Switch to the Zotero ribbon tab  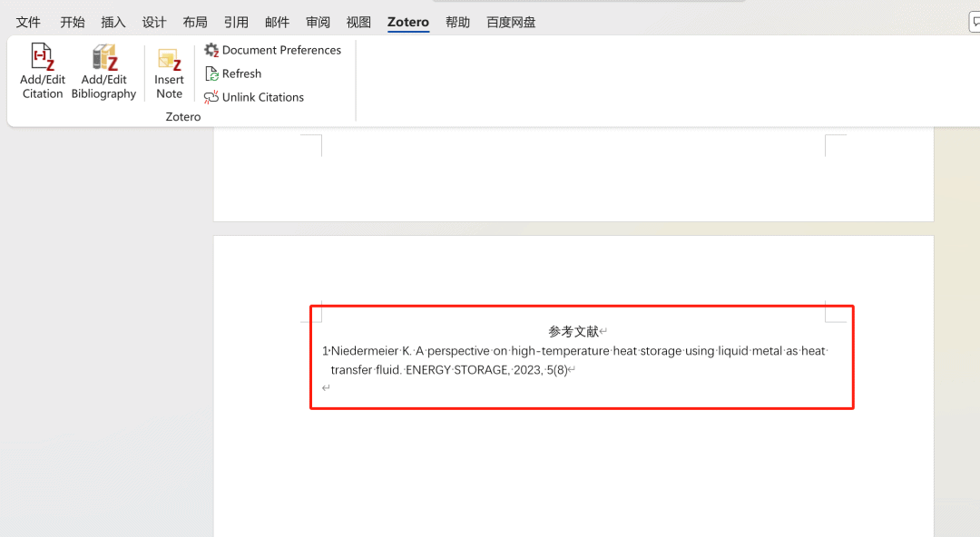point(408,22)
